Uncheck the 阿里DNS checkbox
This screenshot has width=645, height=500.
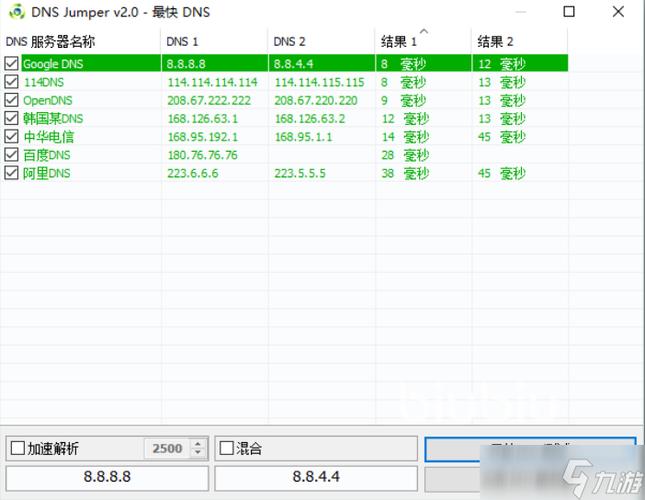pos(11,173)
